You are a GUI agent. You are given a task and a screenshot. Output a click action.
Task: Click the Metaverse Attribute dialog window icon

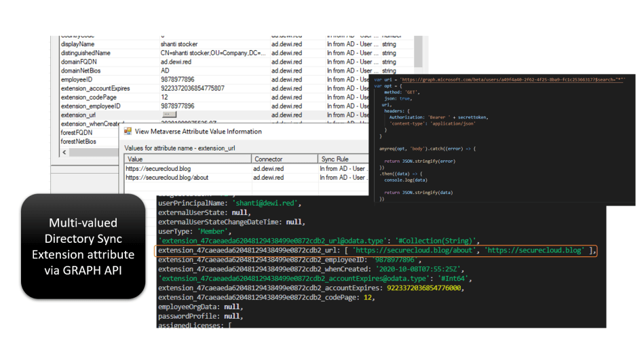pyautogui.click(x=128, y=131)
